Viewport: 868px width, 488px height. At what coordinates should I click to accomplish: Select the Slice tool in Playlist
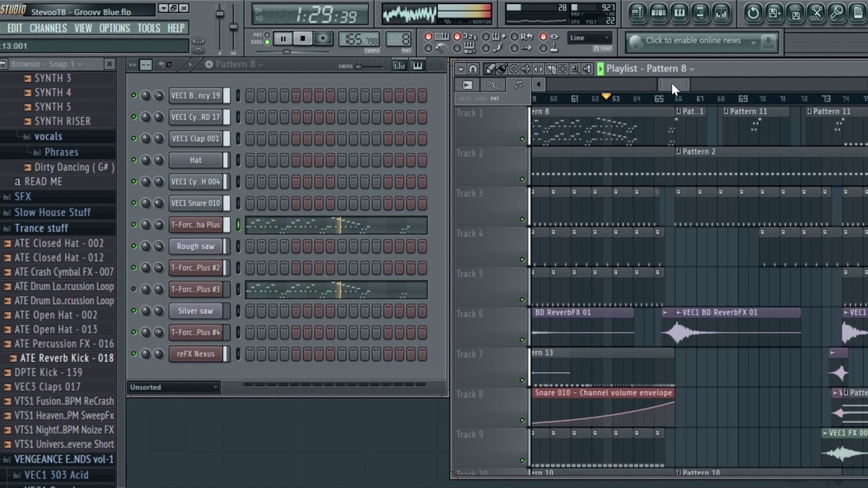tap(550, 68)
